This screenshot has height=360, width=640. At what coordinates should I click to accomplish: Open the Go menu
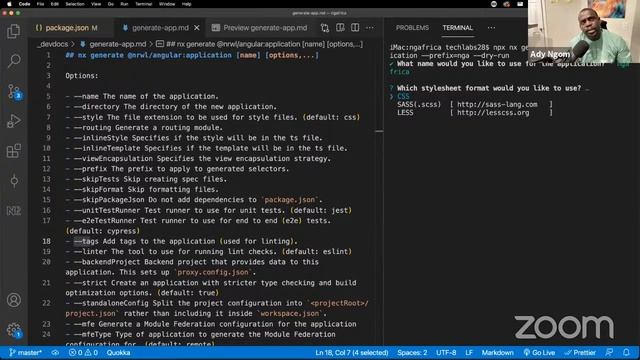coord(111,4)
